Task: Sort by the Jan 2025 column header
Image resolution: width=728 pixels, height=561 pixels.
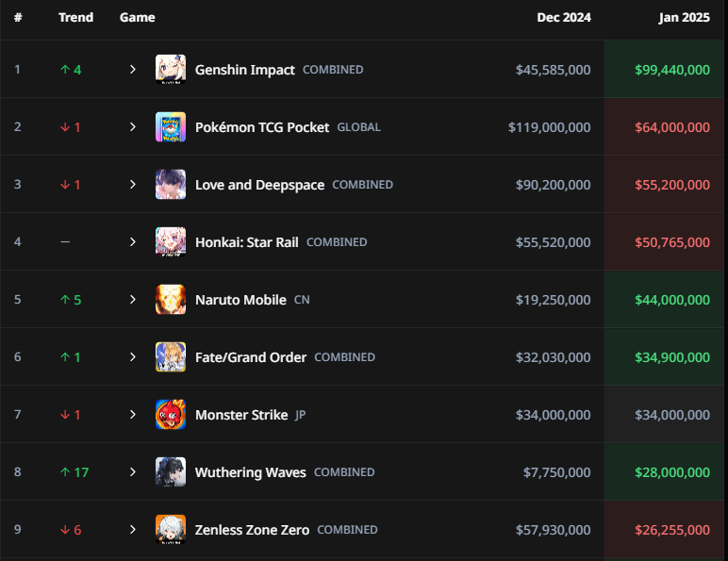Action: point(684,17)
